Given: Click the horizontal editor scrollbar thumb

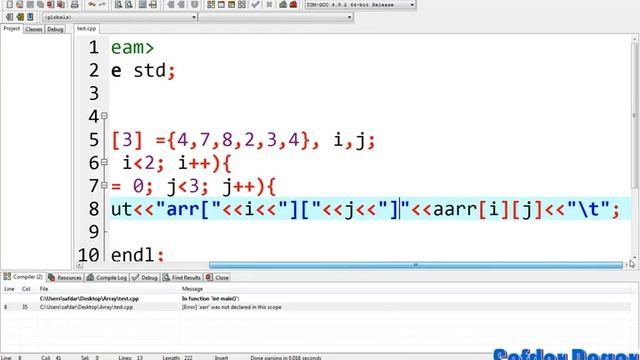Looking at the screenshot, I should 416,265.
